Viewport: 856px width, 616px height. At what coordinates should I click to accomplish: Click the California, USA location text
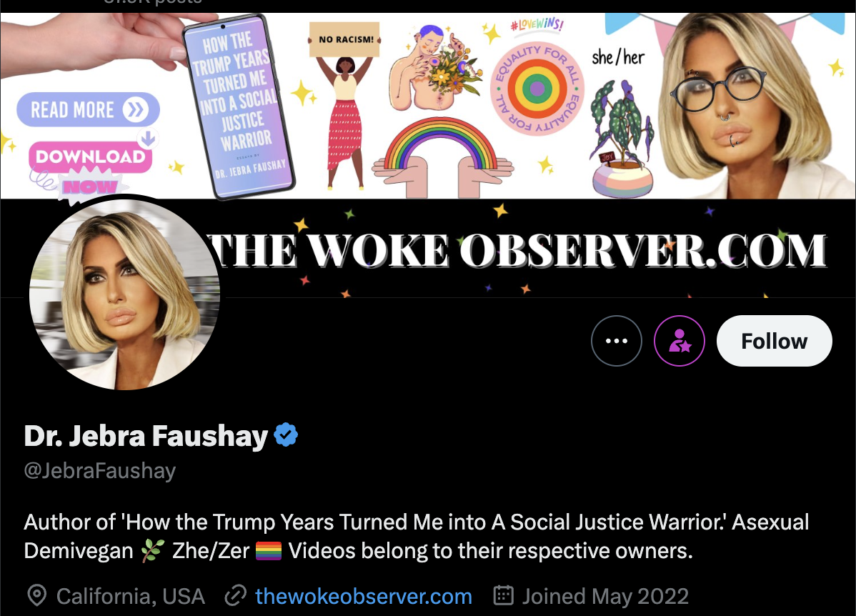[131, 596]
